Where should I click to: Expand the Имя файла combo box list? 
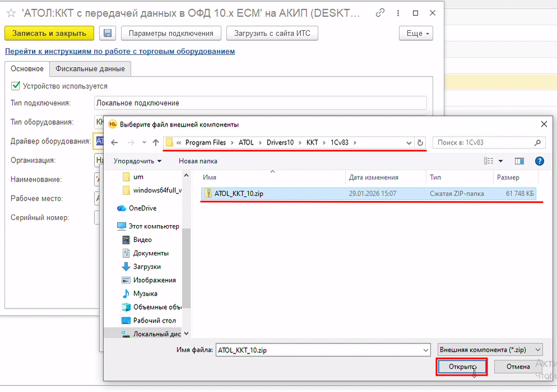(x=425, y=350)
